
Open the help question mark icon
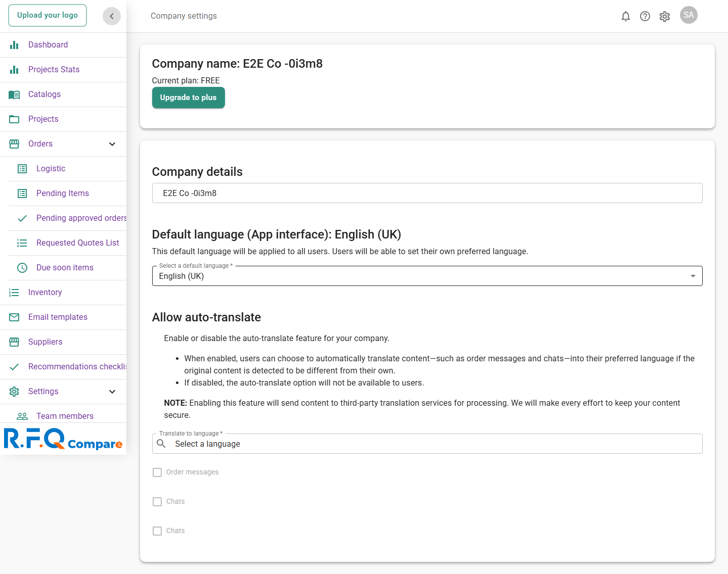[x=645, y=16]
